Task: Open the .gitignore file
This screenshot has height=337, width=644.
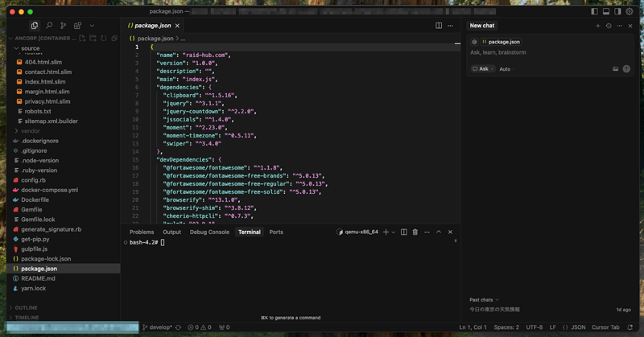Action: point(34,150)
